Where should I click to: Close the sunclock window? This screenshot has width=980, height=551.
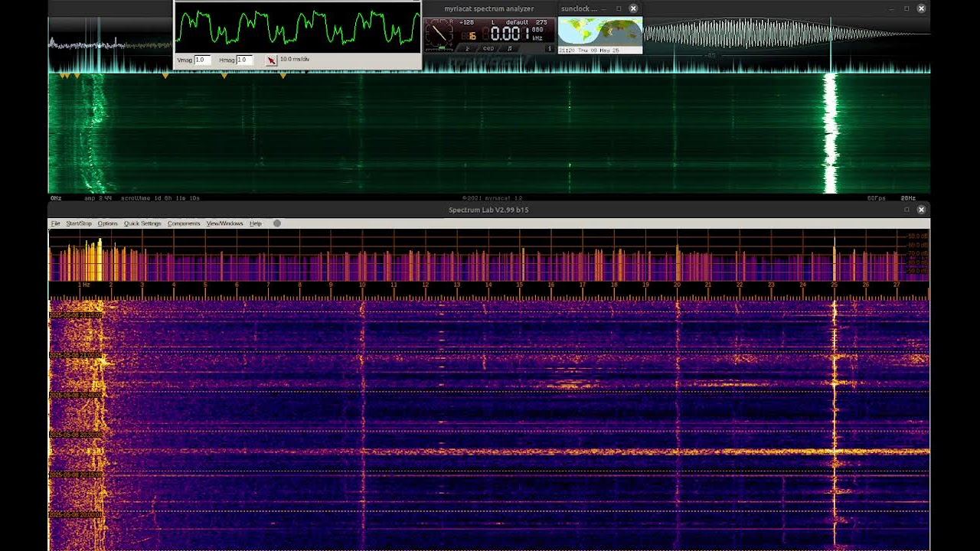[633, 8]
